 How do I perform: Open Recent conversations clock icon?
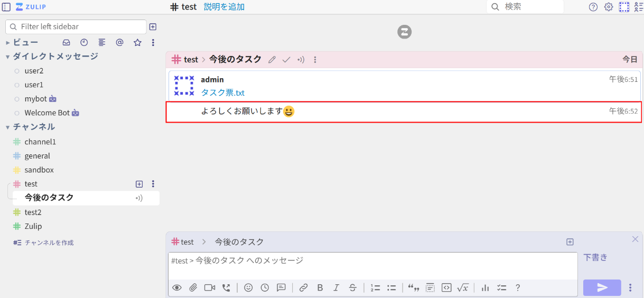(x=84, y=42)
